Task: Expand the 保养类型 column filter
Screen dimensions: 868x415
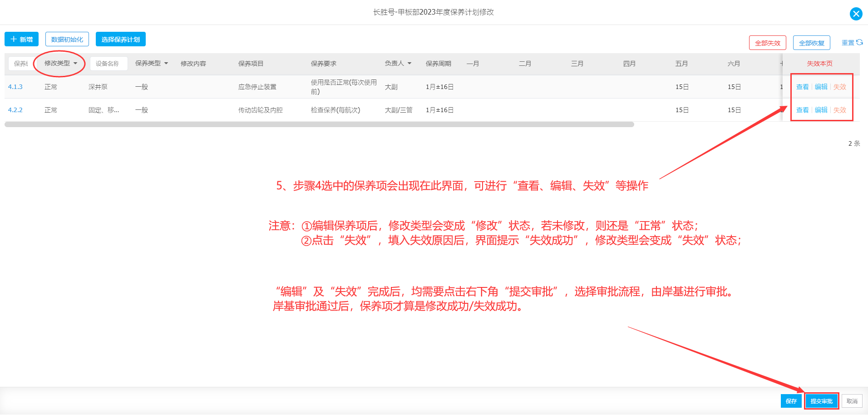Action: click(152, 63)
